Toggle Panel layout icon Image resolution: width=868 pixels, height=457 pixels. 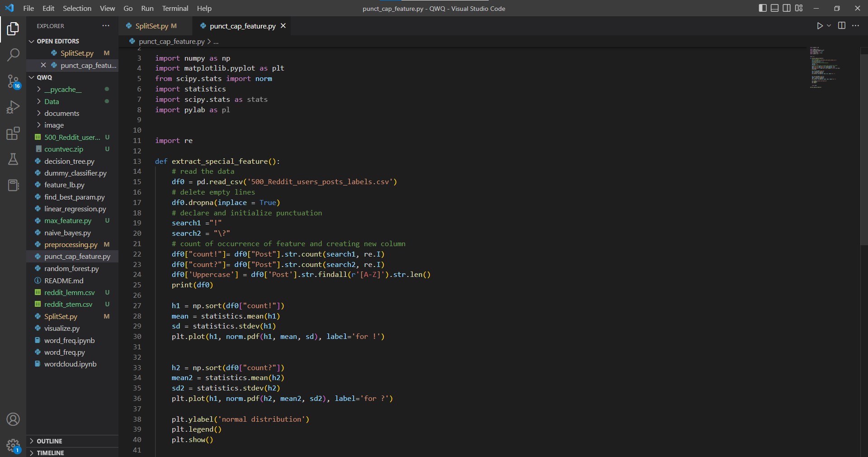click(775, 8)
